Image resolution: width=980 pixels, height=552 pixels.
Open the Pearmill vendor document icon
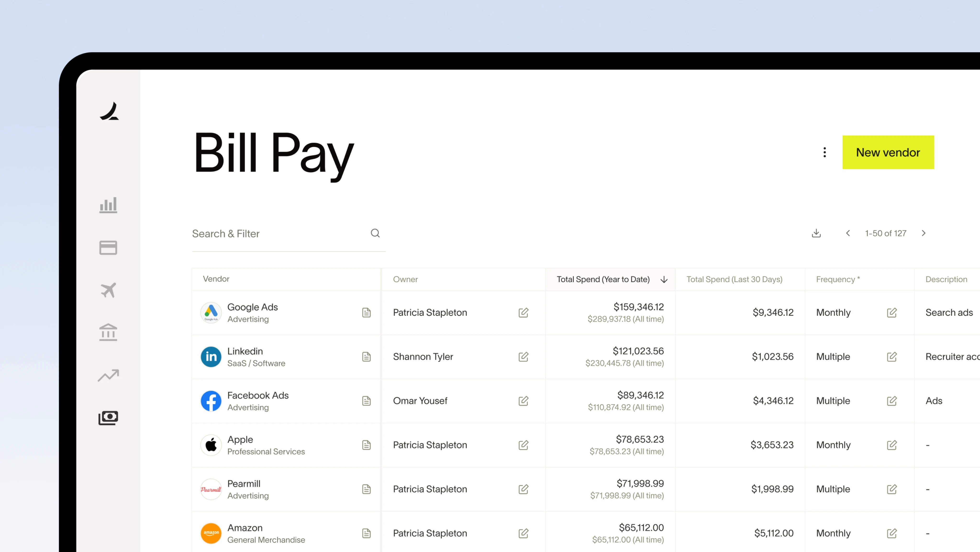[x=366, y=489]
